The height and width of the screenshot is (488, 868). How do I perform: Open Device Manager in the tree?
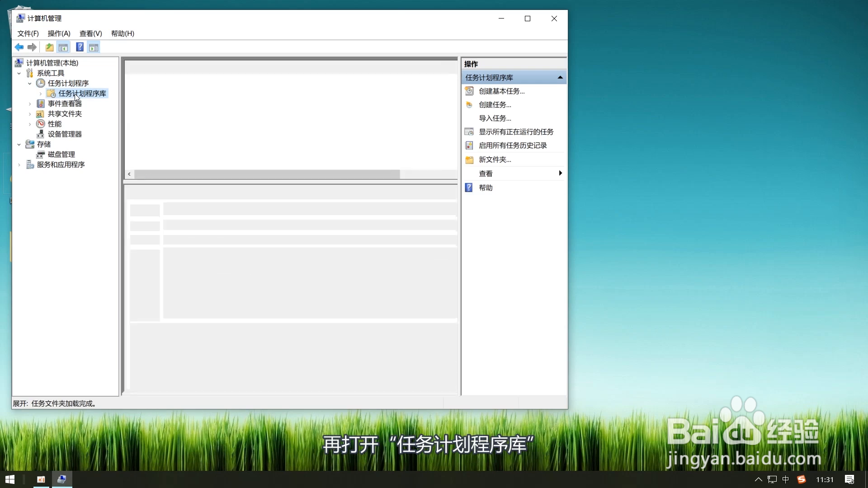[65, 134]
